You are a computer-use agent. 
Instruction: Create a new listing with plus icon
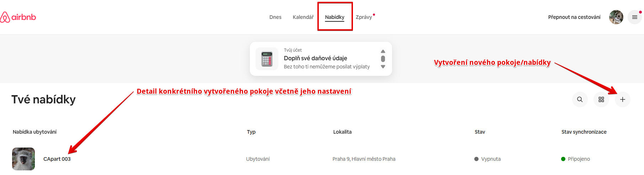point(623,99)
